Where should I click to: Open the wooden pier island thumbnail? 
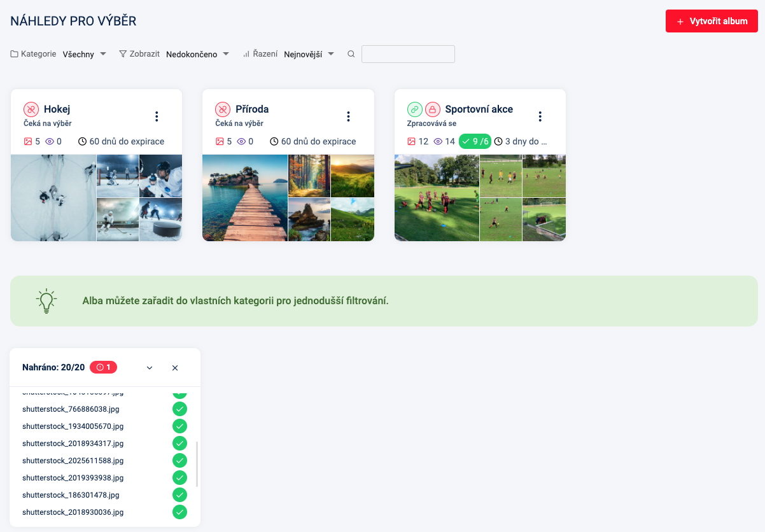tap(245, 198)
